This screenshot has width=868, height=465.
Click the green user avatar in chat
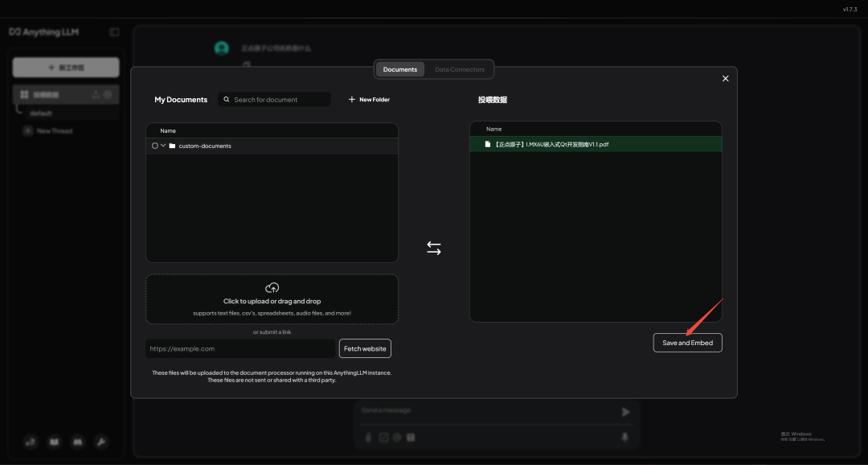tap(222, 48)
